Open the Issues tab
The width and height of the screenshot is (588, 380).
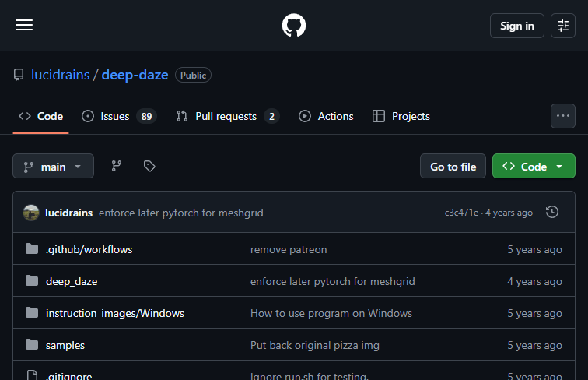(x=119, y=116)
